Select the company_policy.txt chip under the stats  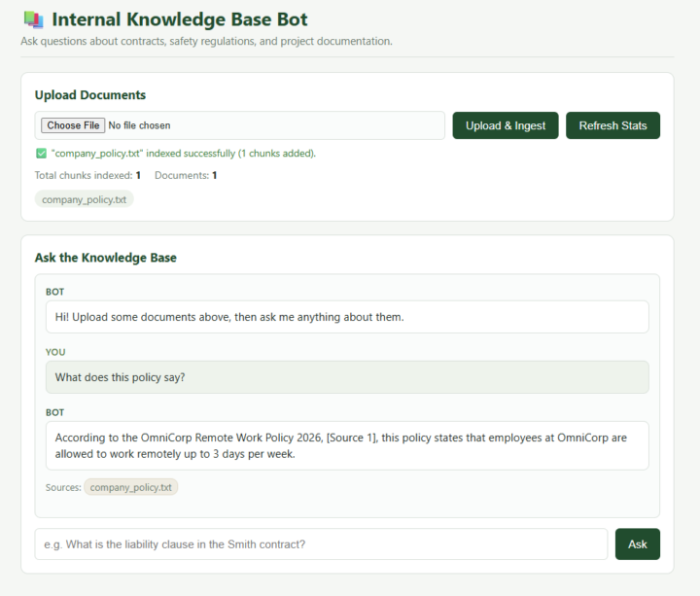point(84,199)
